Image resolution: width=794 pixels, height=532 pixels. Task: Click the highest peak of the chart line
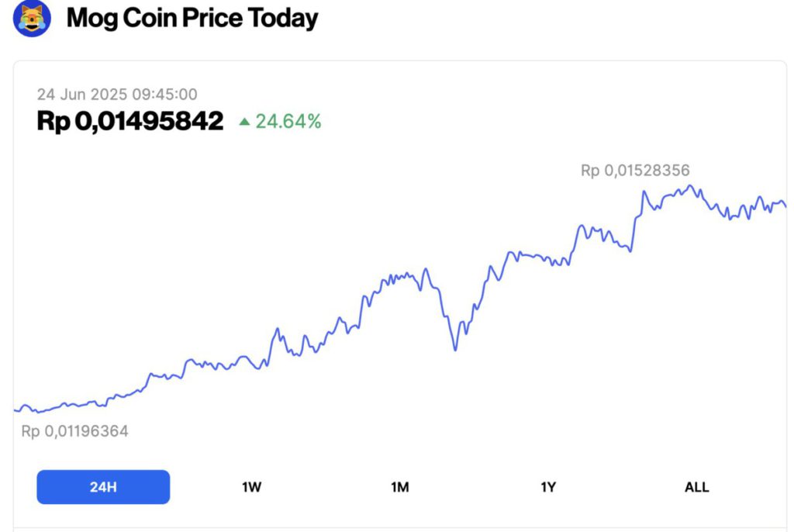691,186
